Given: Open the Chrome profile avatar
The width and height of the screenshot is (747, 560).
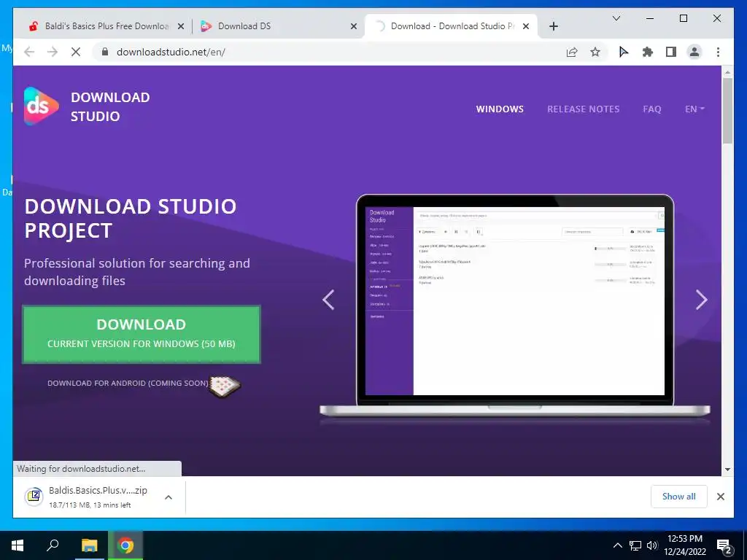Looking at the screenshot, I should tap(694, 52).
